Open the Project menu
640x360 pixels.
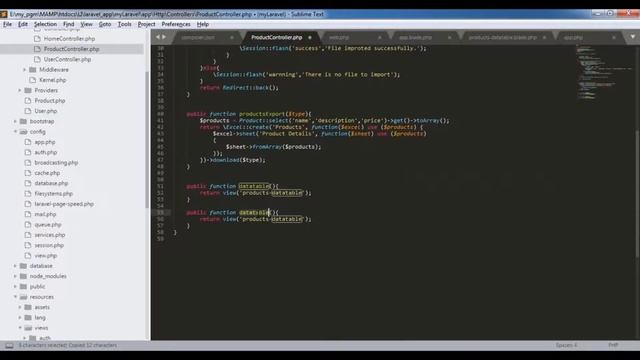[147, 24]
